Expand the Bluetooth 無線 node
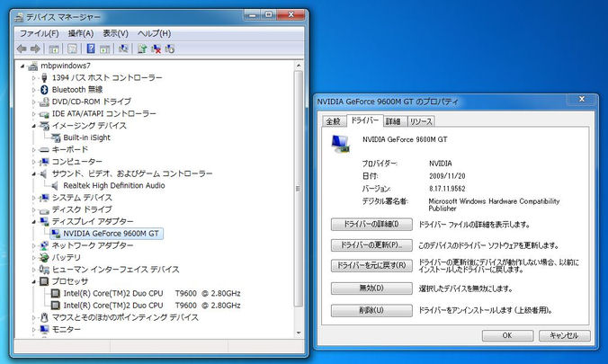The width and height of the screenshot is (608, 364). point(34,90)
